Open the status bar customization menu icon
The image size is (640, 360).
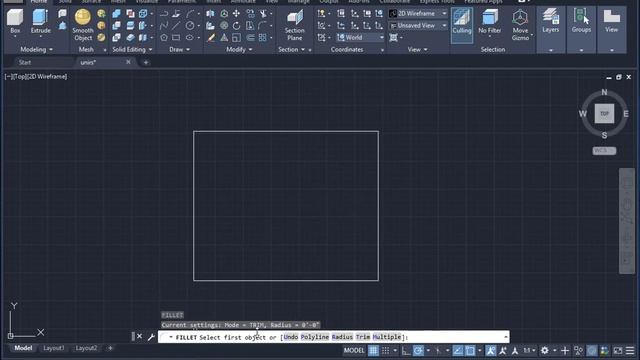tap(630, 350)
